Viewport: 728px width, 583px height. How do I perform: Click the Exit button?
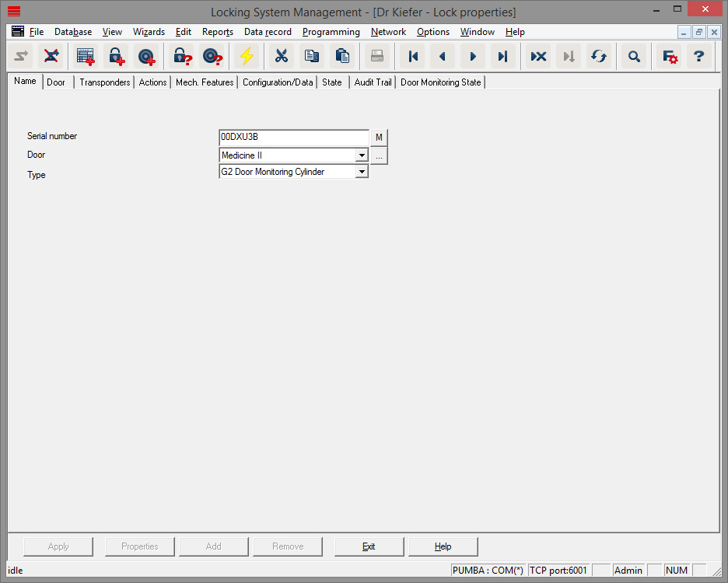point(369,546)
